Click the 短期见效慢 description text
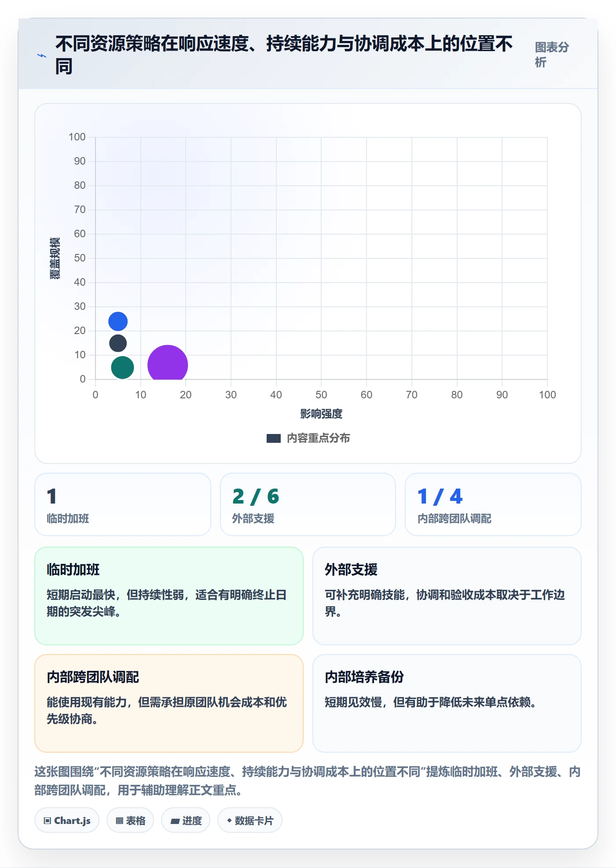 point(430,702)
